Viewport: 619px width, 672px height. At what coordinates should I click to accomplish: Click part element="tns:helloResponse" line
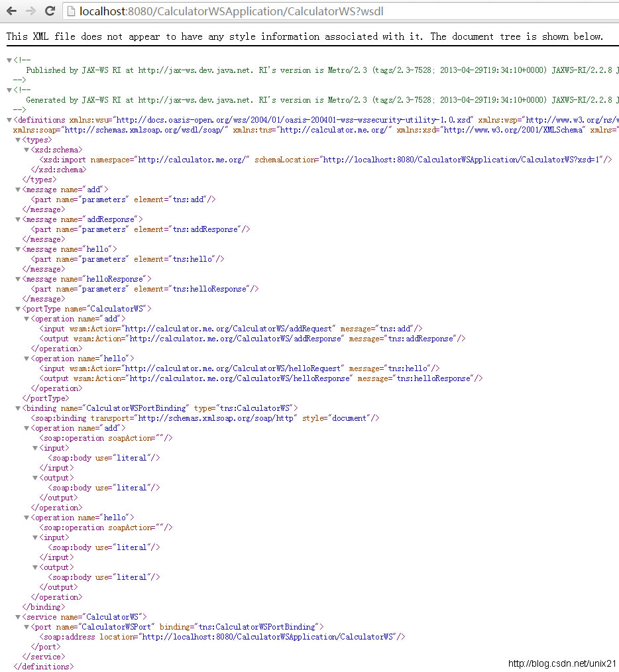[x=145, y=290]
